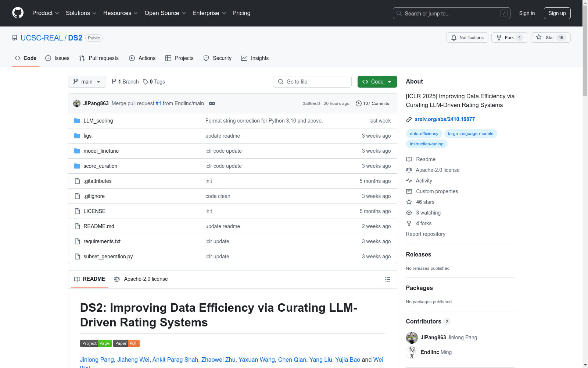The image size is (588, 368).
Task: Switch to the Security tab
Action: click(x=218, y=58)
